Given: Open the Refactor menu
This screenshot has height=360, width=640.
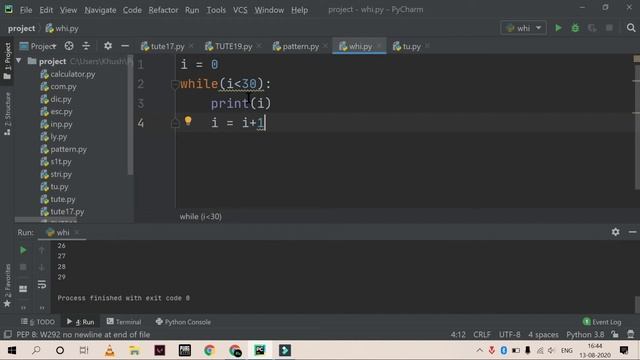Looking at the screenshot, I should coord(163,10).
